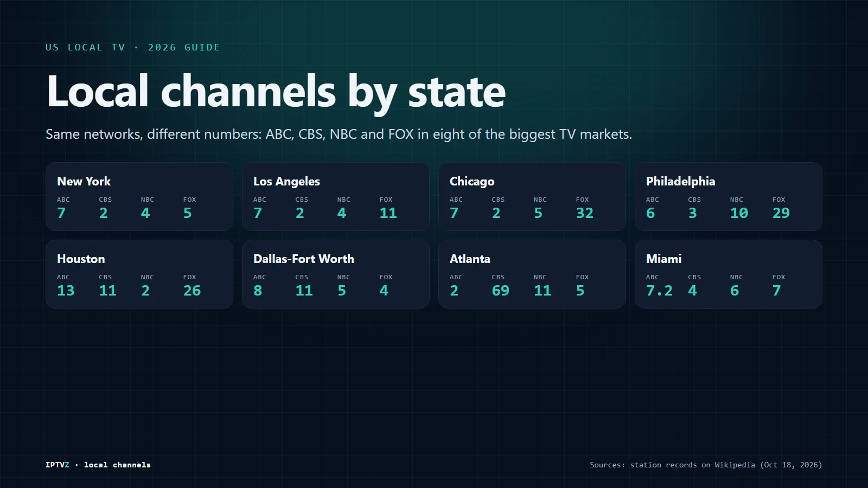Click Dallas-Fort Worth's FOX channel value 4
Viewport: 868px width, 488px height.
(x=384, y=291)
